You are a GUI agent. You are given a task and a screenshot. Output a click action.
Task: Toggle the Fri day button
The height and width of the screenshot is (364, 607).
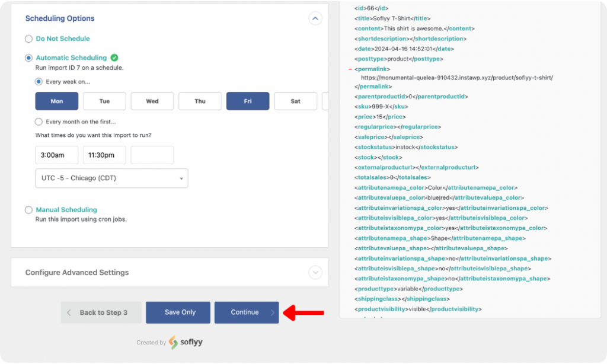[x=248, y=101]
